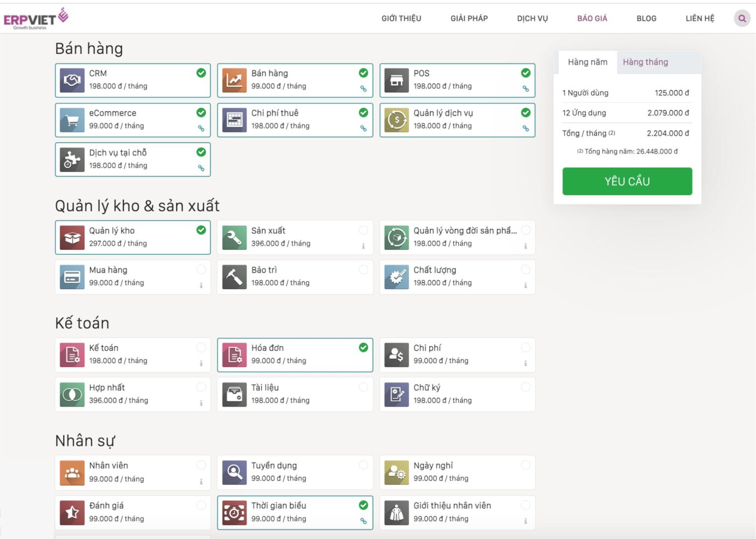Screen dimensions: 756x539
Task: Click the CRM handshake app icon
Action: click(72, 80)
